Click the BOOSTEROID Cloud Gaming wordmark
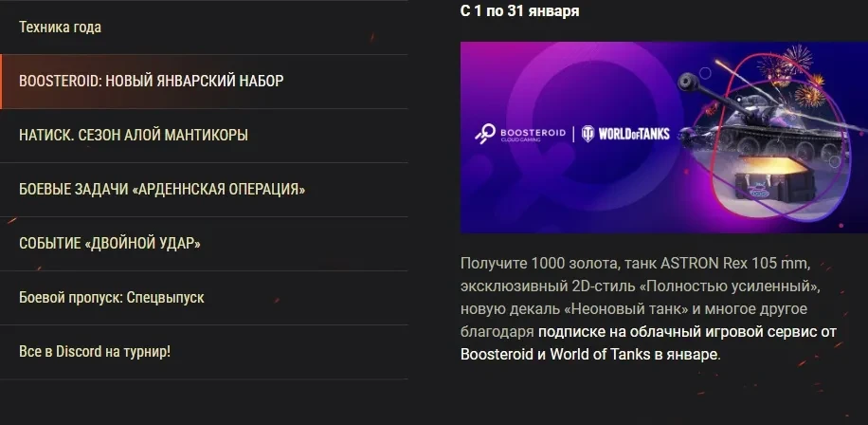The height and width of the screenshot is (425, 868). click(533, 134)
